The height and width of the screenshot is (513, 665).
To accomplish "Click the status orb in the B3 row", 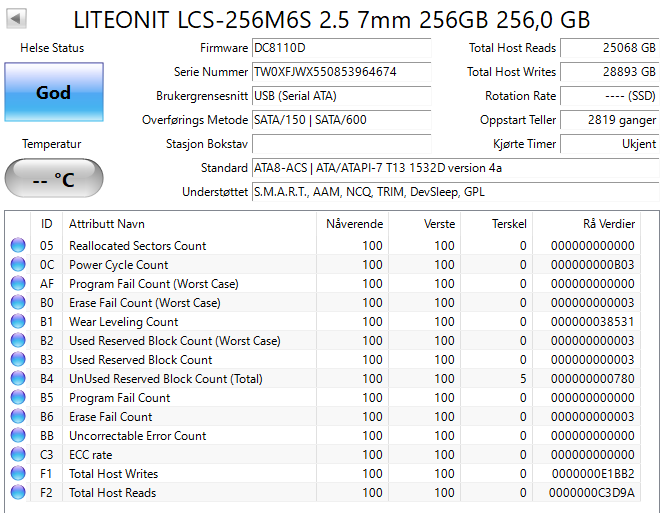I will click(x=18, y=360).
